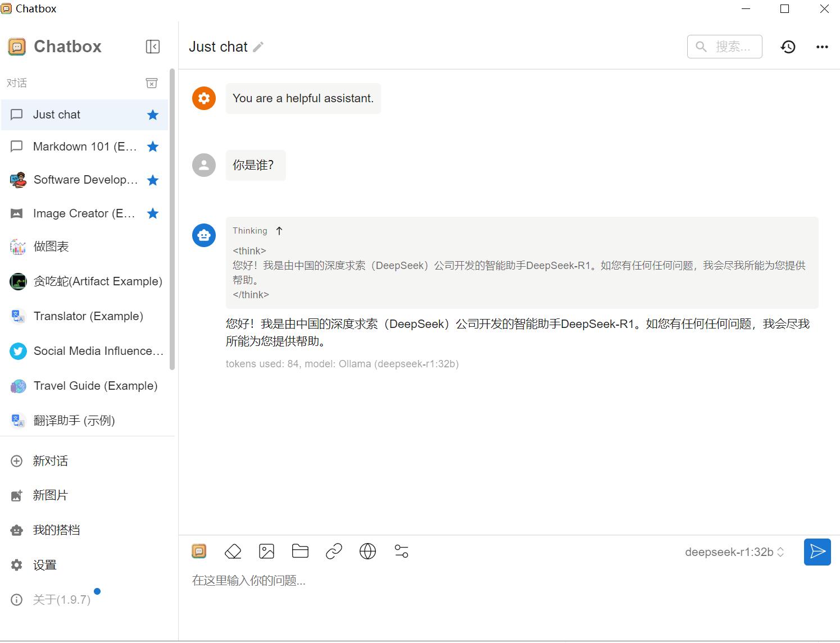The width and height of the screenshot is (840, 643).
Task: Open the Translator (Example) conversation
Action: click(x=85, y=316)
